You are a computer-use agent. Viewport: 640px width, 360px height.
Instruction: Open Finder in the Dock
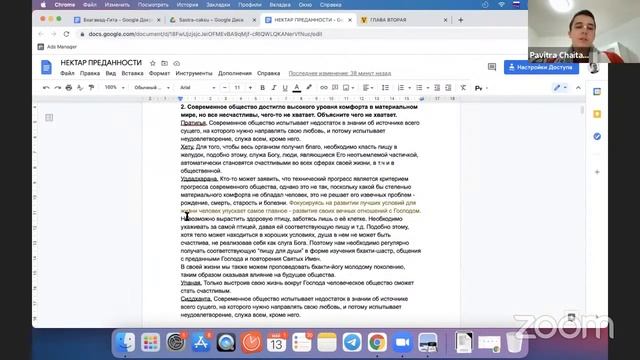pyautogui.click(x=125, y=342)
